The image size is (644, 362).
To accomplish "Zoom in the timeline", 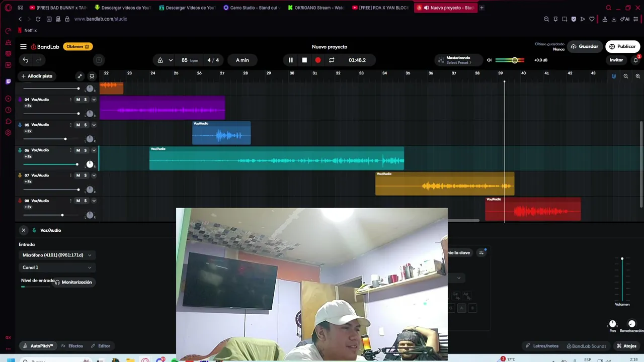I will [638, 76].
